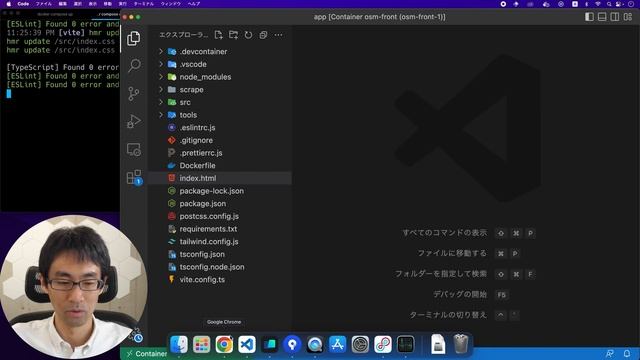Open the ファイル menu in menu bar

coord(44,4)
